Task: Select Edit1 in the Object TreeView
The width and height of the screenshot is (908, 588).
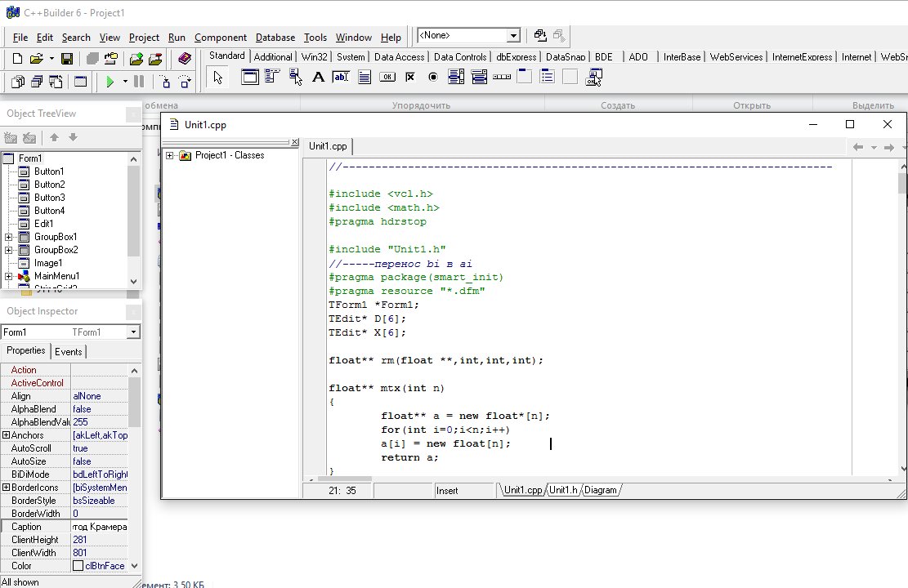Action: 44,224
